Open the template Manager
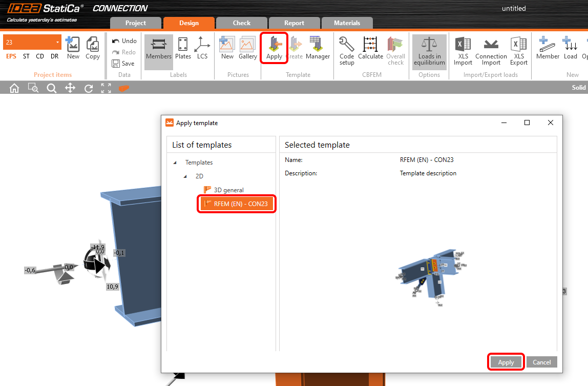The height and width of the screenshot is (386, 588). [x=318, y=48]
